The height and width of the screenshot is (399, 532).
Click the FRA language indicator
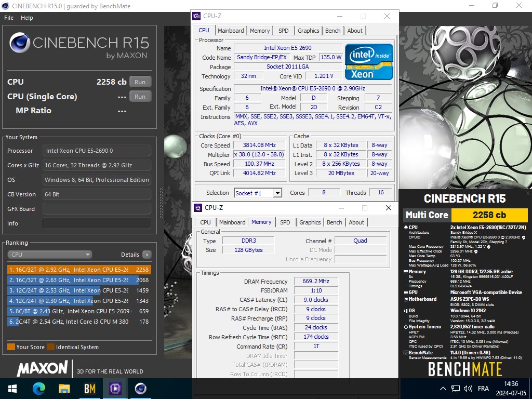tap(483, 389)
